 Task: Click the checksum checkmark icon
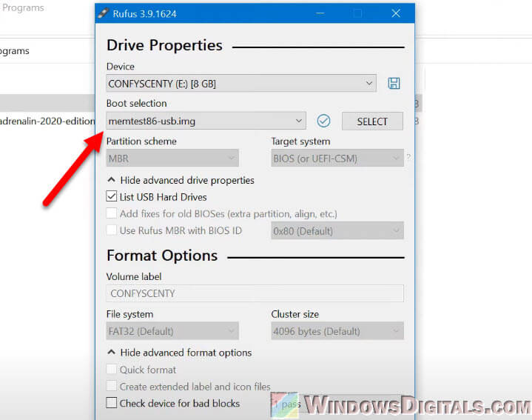coord(323,121)
